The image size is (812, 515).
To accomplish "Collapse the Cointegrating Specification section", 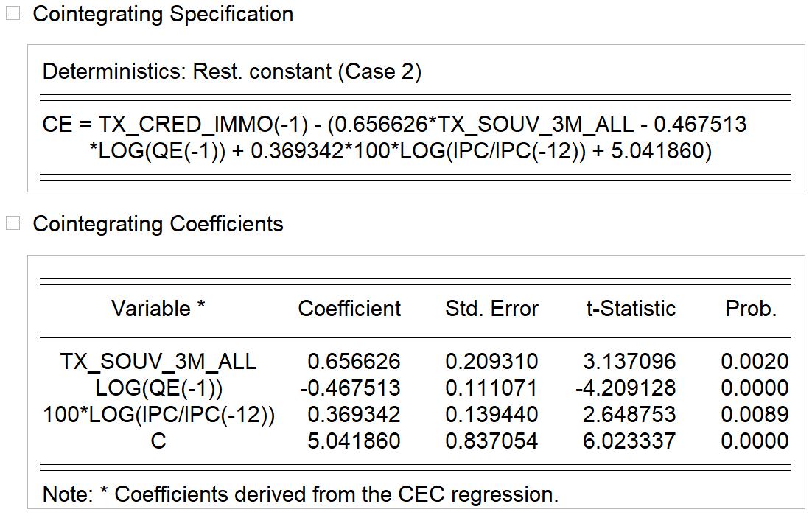I will (13, 13).
